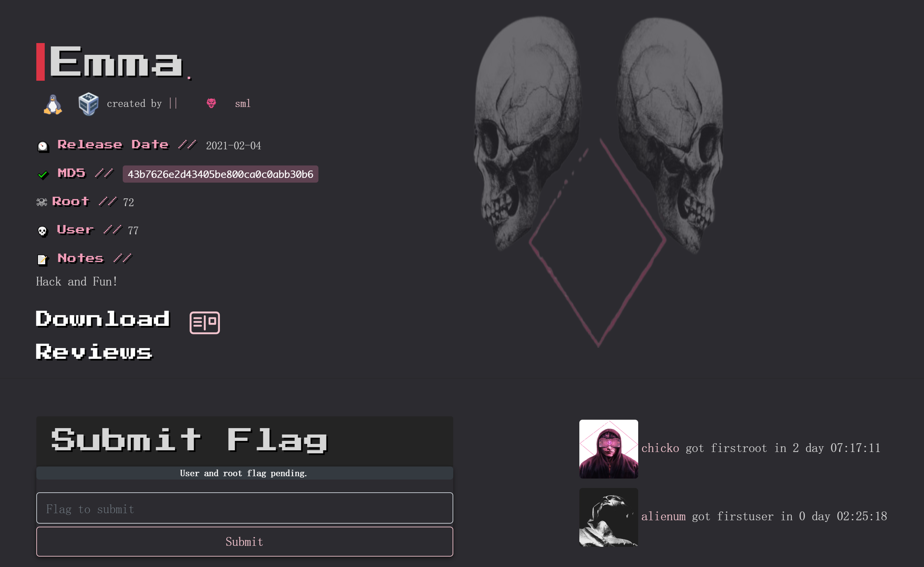Open the download card icon
The height and width of the screenshot is (567, 924).
pos(205,323)
